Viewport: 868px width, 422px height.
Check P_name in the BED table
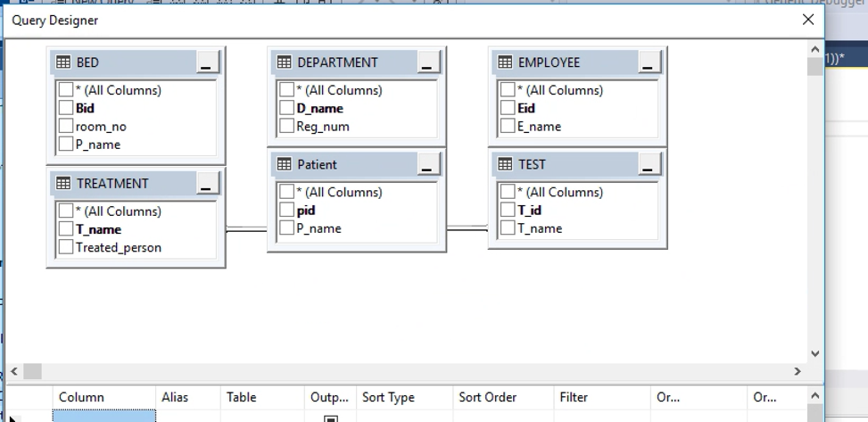66,144
